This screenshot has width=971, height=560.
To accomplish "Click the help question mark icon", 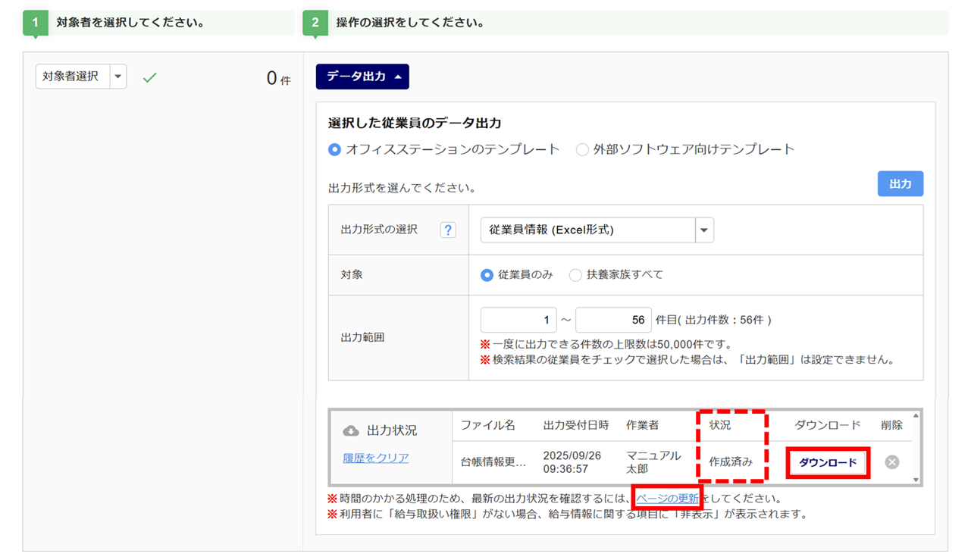I will (x=448, y=230).
